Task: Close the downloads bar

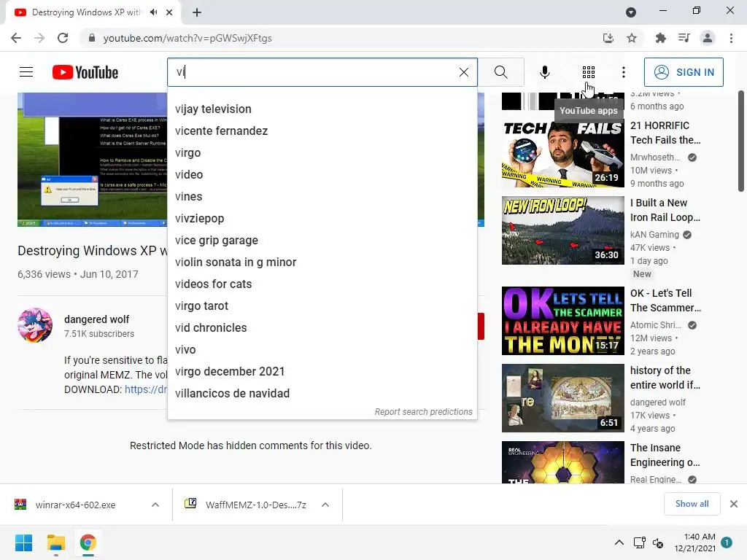Action: 734,504
